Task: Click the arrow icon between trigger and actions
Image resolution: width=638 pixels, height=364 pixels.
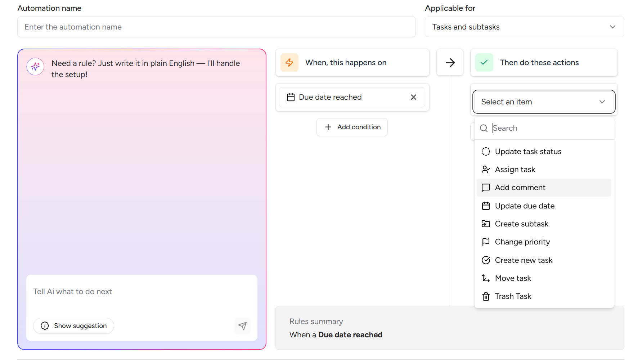Action: tap(450, 63)
